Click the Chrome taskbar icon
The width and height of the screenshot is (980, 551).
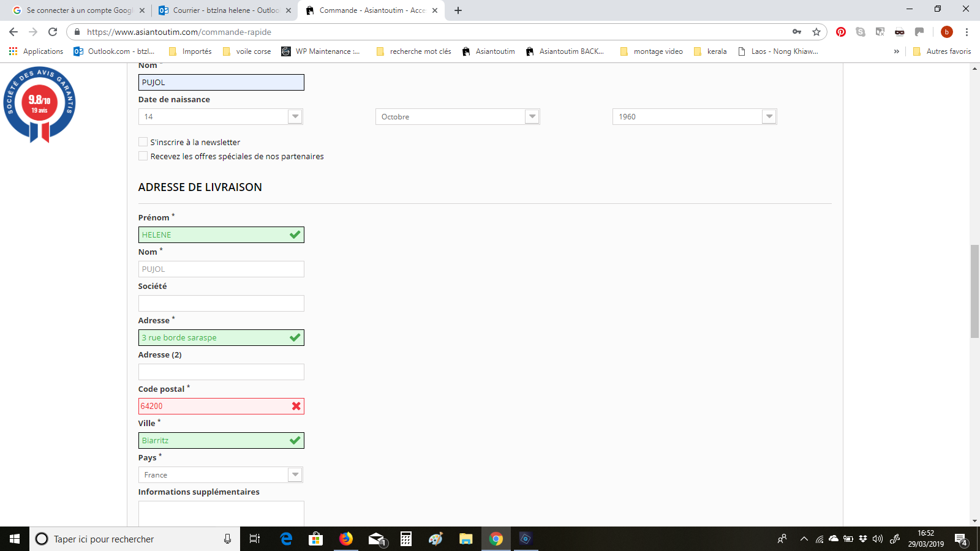click(x=496, y=539)
